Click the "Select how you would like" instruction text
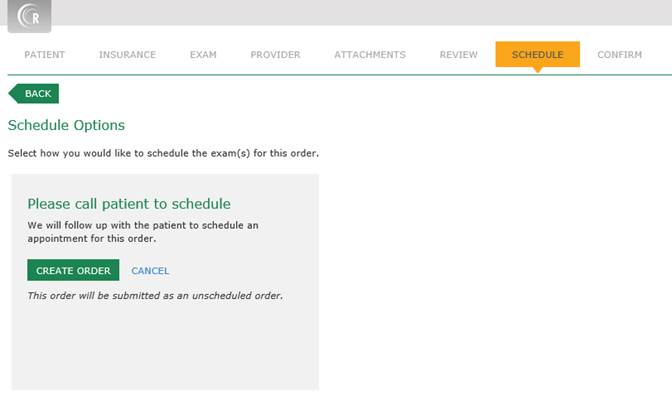Viewport: 672px width, 405px height. click(163, 154)
